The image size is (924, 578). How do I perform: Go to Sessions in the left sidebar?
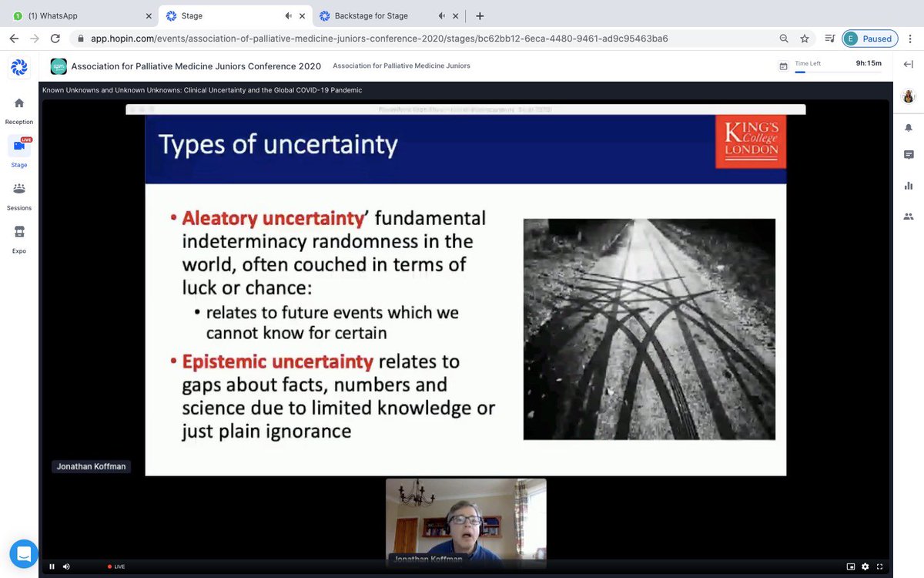coord(19,196)
